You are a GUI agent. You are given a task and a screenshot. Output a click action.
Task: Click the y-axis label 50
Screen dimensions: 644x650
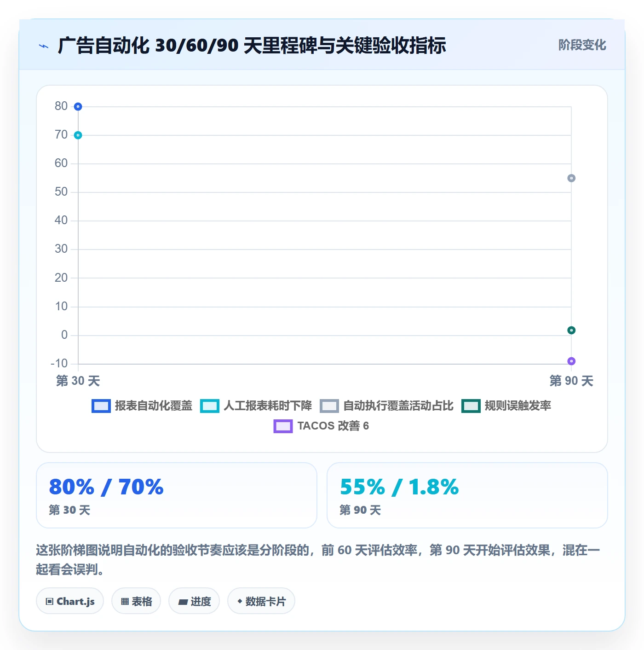point(61,192)
